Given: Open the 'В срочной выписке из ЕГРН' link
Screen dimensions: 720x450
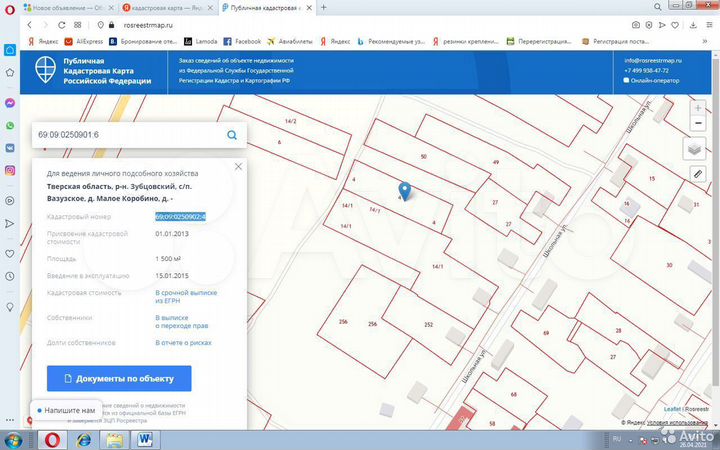Looking at the screenshot, I should 186,297.
